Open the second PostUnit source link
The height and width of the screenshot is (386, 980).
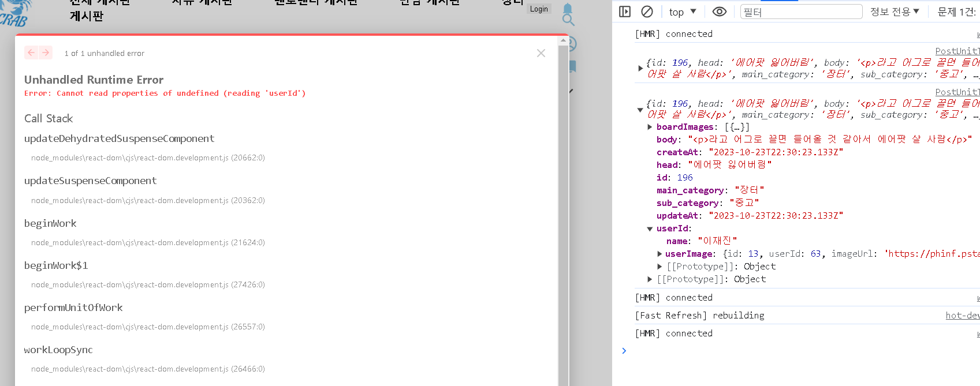(957, 92)
